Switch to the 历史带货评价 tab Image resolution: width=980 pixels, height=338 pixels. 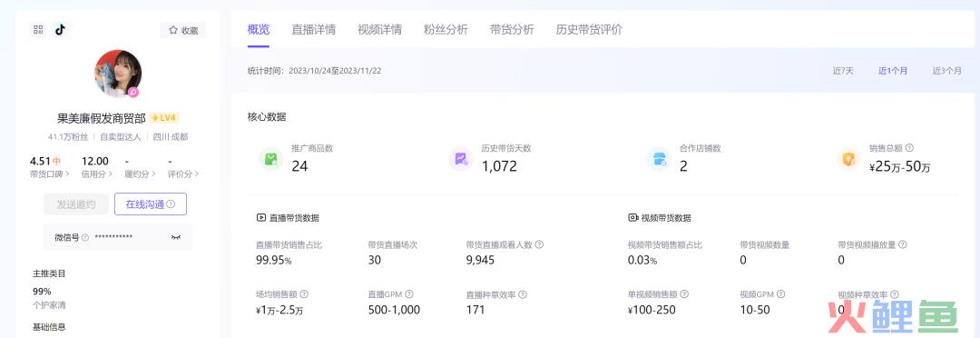(x=590, y=29)
